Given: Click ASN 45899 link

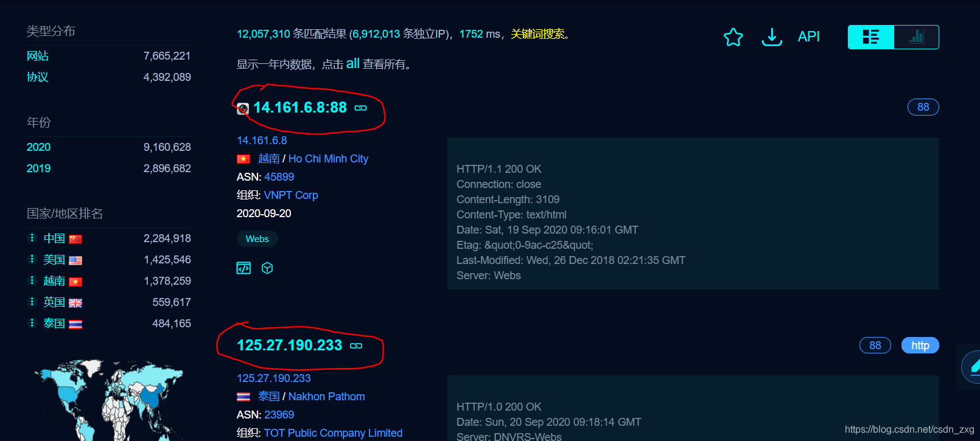Looking at the screenshot, I should click(x=279, y=177).
